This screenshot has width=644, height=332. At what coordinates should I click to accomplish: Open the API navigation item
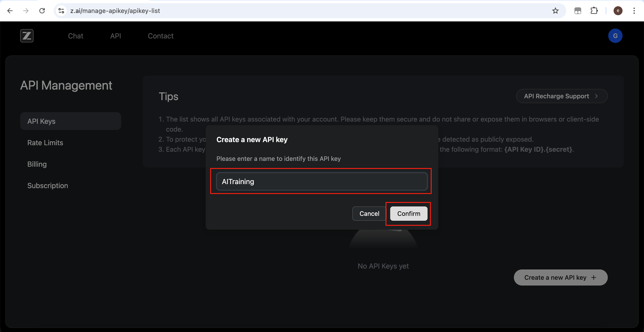pyautogui.click(x=116, y=36)
